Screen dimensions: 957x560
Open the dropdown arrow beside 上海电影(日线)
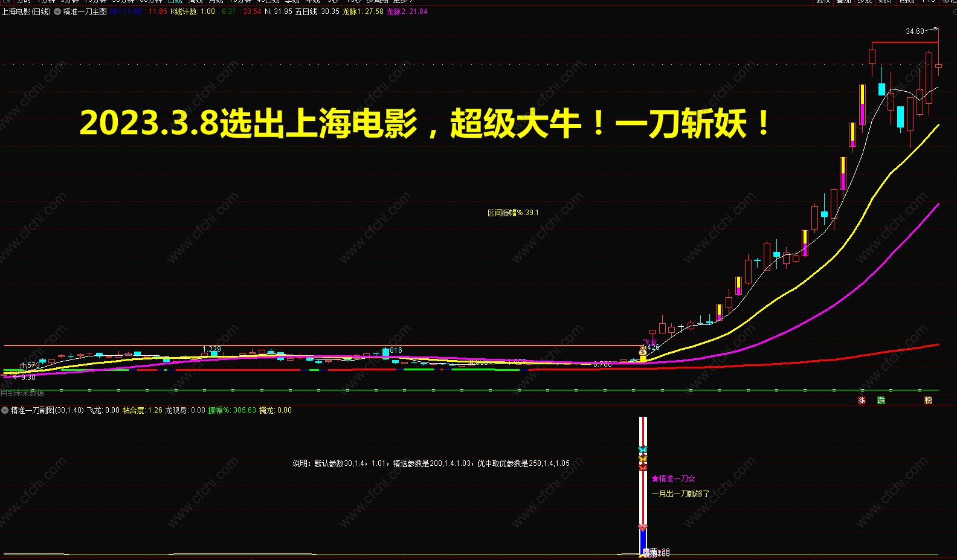click(57, 11)
